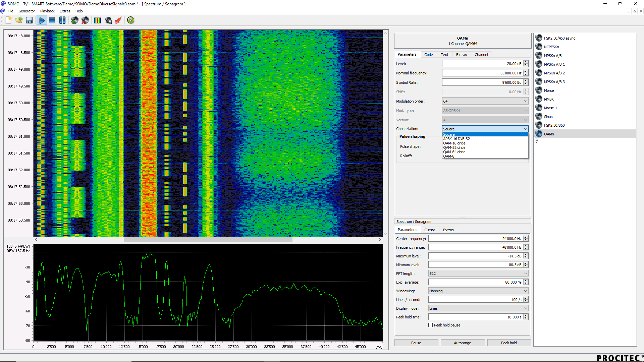The image size is (644, 362).
Task: Pause playback using the toolbar pause icon
Action: coord(62,20)
